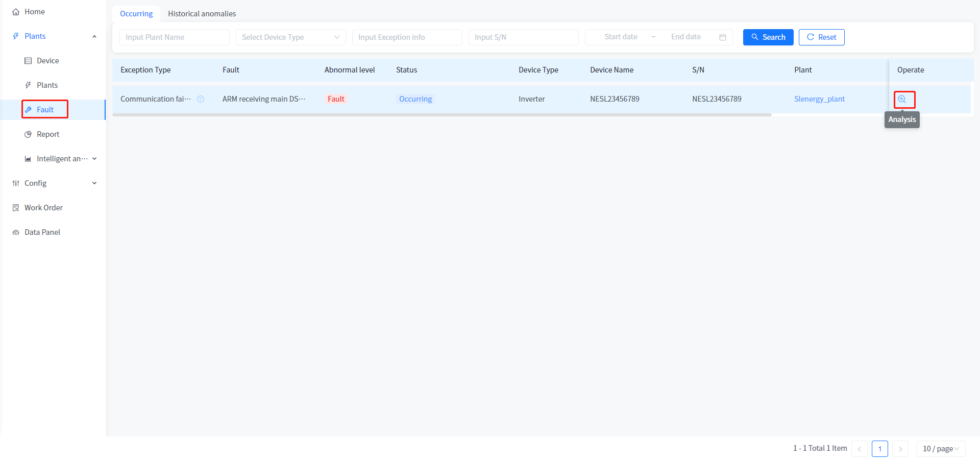980x461 pixels.
Task: Open the Report page in sidebar
Action: (x=48, y=134)
